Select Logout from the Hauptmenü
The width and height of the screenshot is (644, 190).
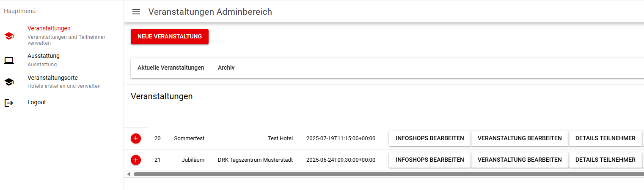click(37, 103)
